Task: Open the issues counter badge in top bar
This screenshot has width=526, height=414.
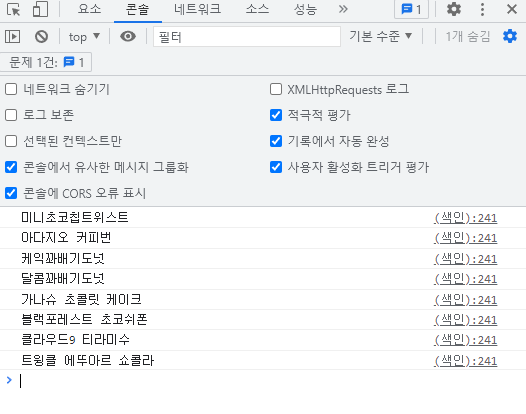Action: pyautogui.click(x=411, y=9)
